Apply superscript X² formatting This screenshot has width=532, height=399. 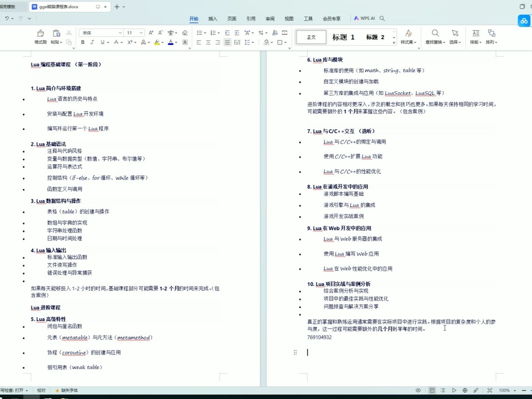[x=130, y=42]
